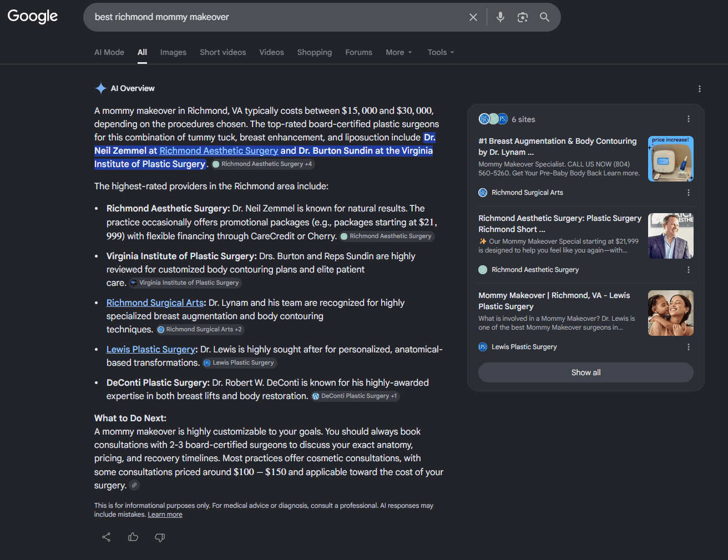The width and height of the screenshot is (728, 560).
Task: Share the AI Overview response
Action: 107,537
